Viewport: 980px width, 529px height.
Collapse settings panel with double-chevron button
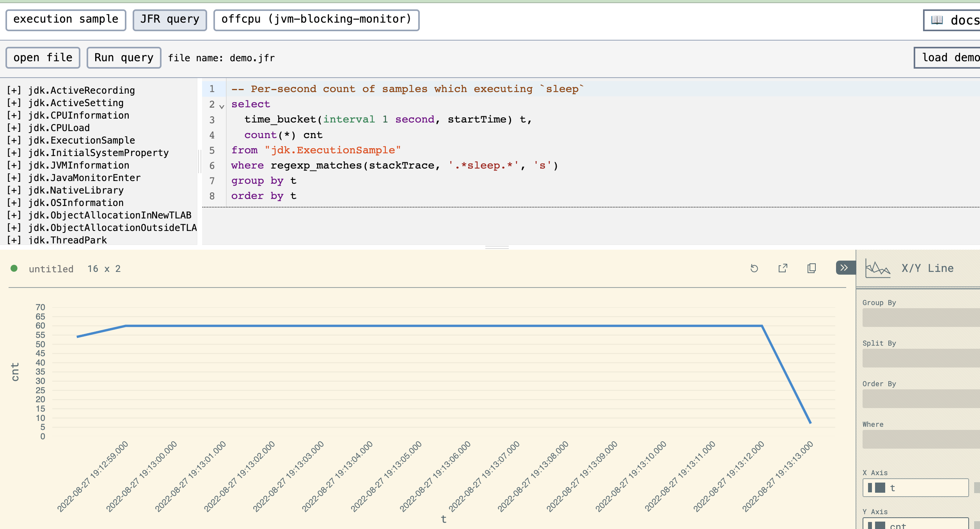click(x=844, y=268)
